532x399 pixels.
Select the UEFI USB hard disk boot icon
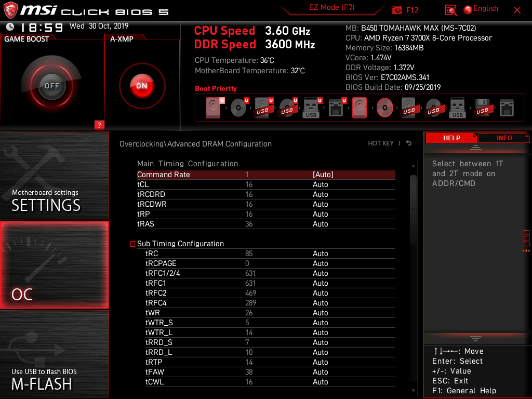pos(262,108)
